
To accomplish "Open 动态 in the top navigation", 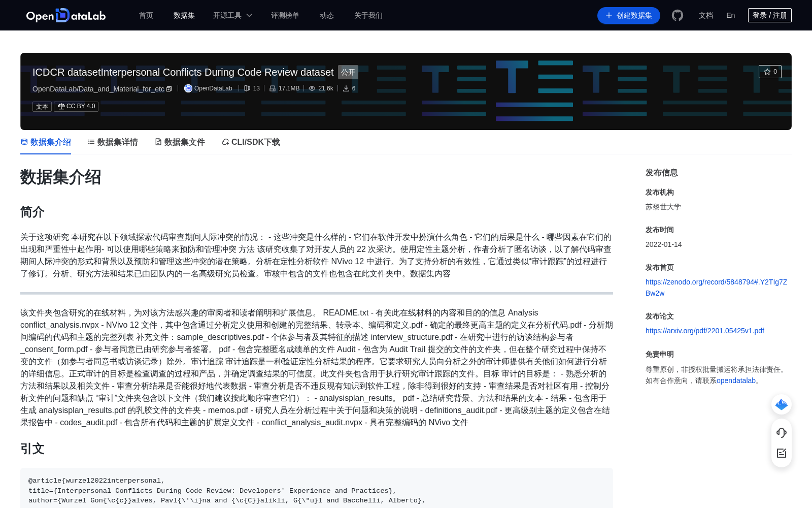I will pos(327,15).
